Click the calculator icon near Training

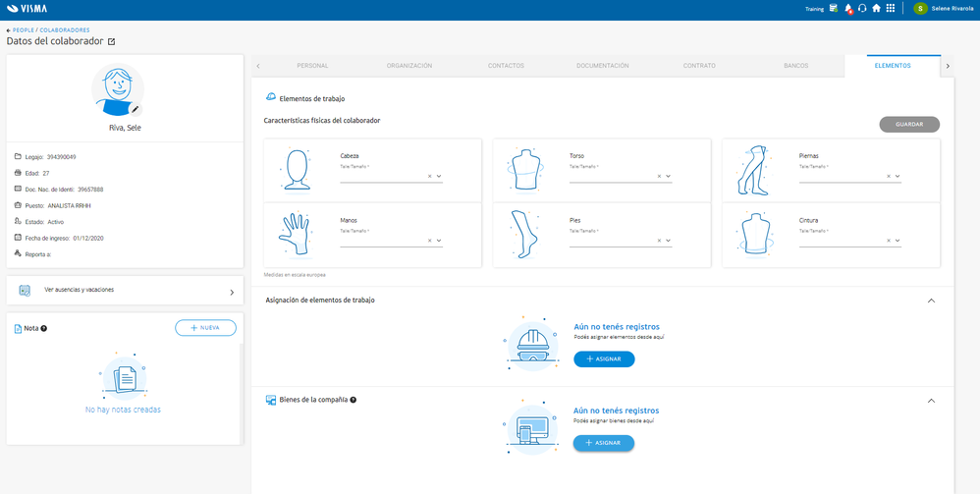point(833,9)
